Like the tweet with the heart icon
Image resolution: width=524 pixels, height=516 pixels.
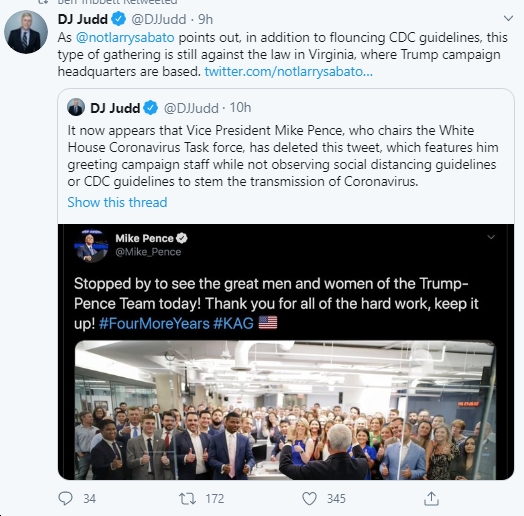(309, 499)
